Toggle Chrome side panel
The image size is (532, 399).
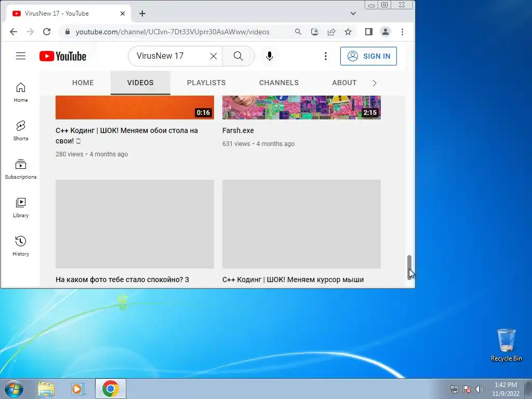pyautogui.click(x=369, y=32)
